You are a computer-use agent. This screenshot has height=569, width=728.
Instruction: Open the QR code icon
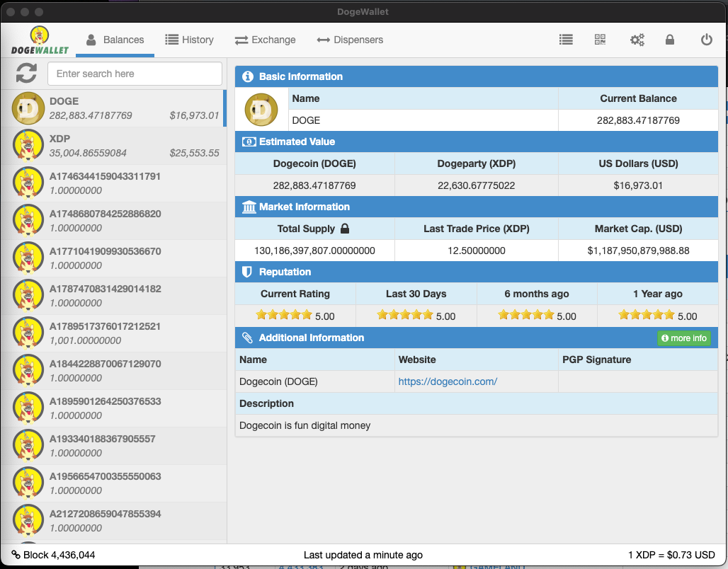600,40
